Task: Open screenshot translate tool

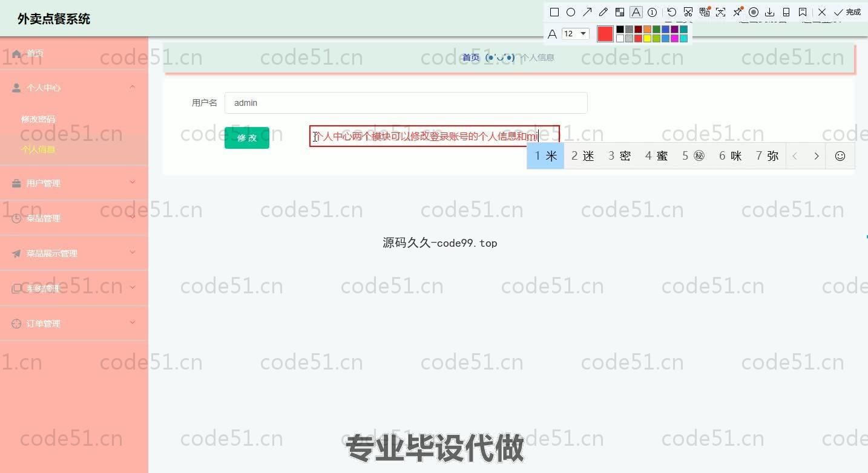Action: [705, 12]
